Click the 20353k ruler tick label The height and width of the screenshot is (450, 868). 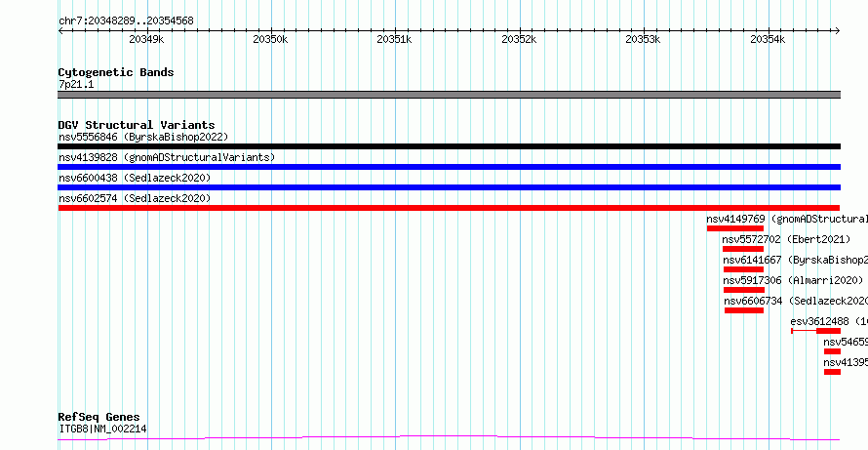[643, 39]
